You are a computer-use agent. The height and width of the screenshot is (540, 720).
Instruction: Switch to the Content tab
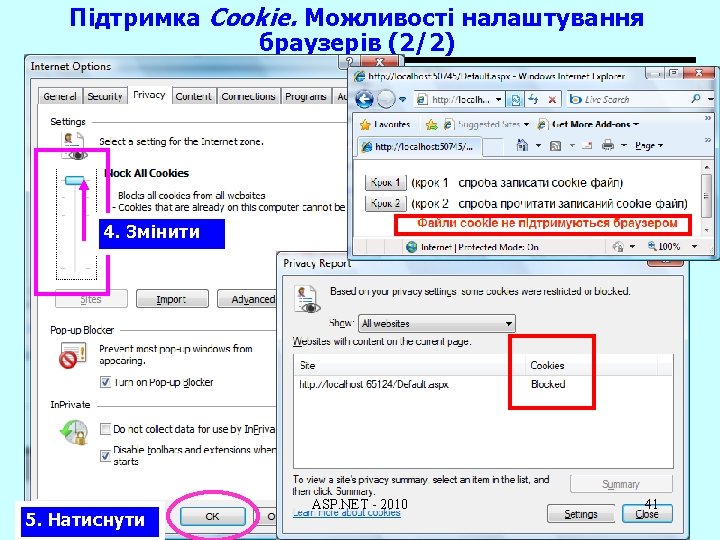tap(193, 96)
